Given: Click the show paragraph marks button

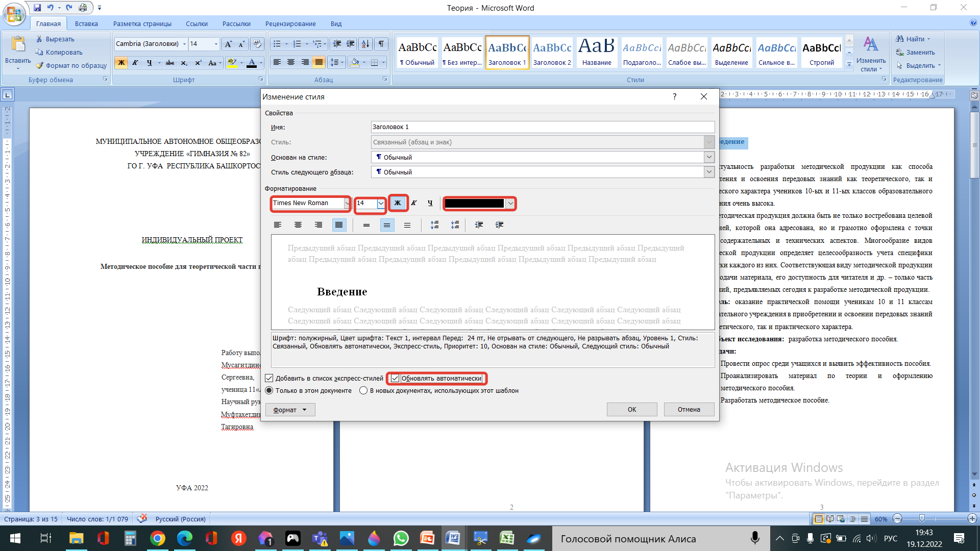Looking at the screenshot, I should pyautogui.click(x=381, y=44).
